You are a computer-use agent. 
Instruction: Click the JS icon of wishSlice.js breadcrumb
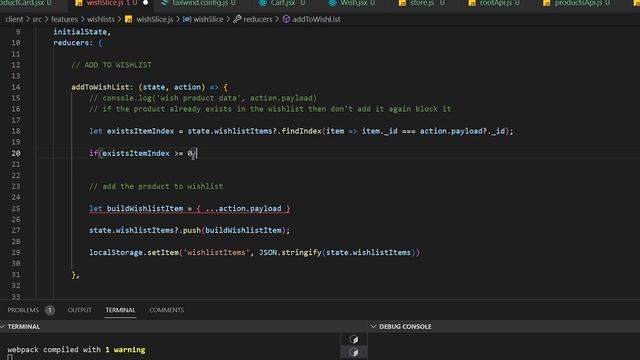129,19
